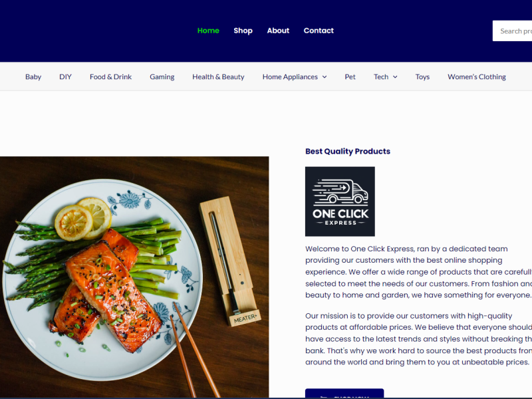Screen dimensions: 532x399
Task: Go to the Home page
Action: pos(208,31)
